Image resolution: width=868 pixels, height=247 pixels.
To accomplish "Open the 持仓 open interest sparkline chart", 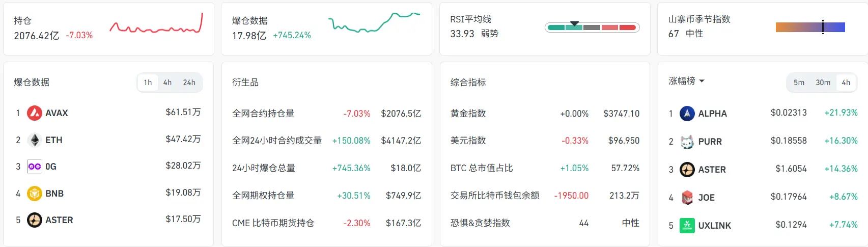I will tap(156, 24).
